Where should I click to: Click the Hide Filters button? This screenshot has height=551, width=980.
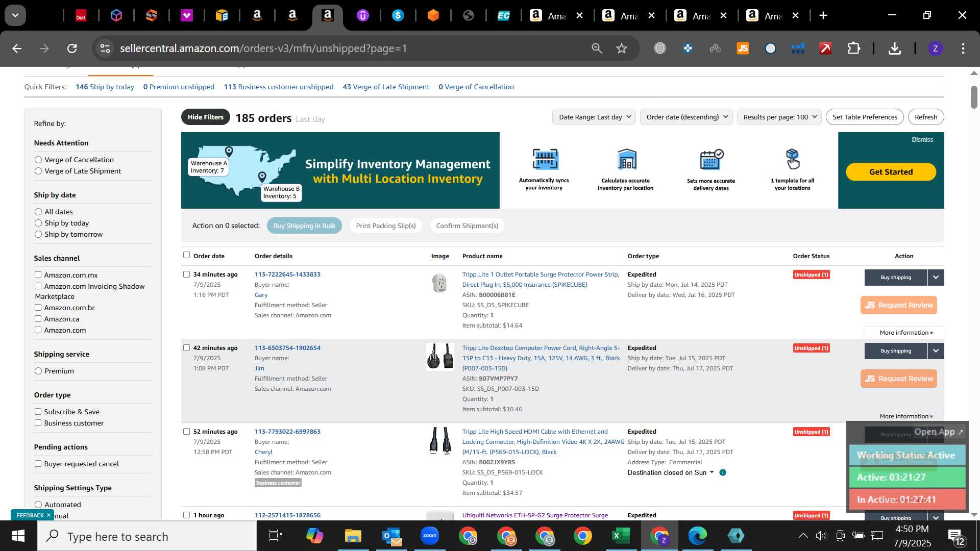tap(205, 117)
